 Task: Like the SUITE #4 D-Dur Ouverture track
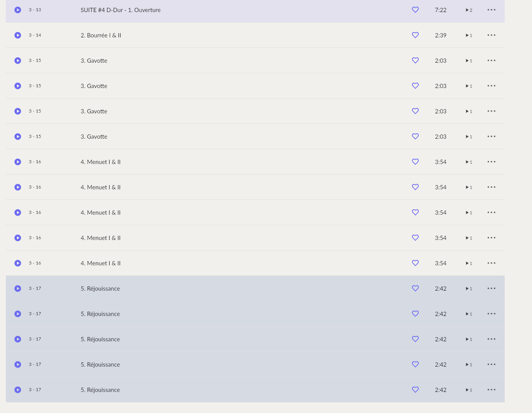415,10
